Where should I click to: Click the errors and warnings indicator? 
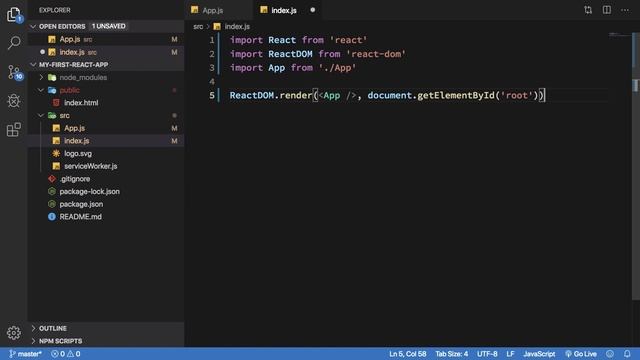click(x=66, y=354)
